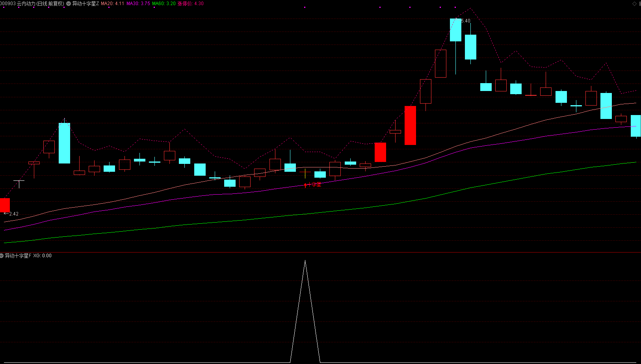Viewport: 641px width, 364px height.
Task: Click the diamond icon at top right
Action: pos(634,4)
